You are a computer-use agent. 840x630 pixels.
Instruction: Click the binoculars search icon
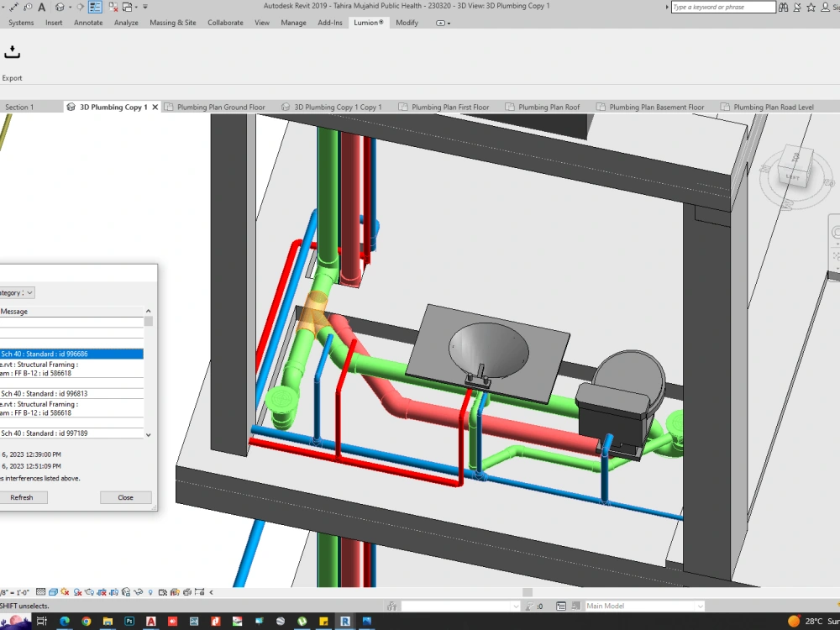[783, 7]
